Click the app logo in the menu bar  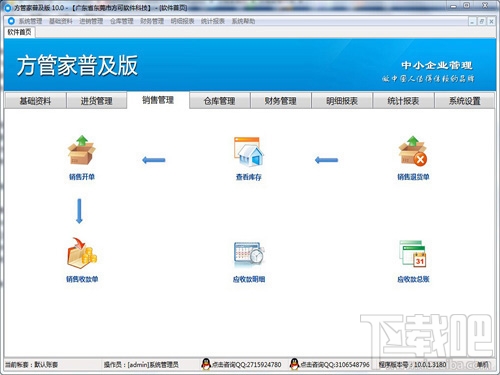(x=11, y=21)
